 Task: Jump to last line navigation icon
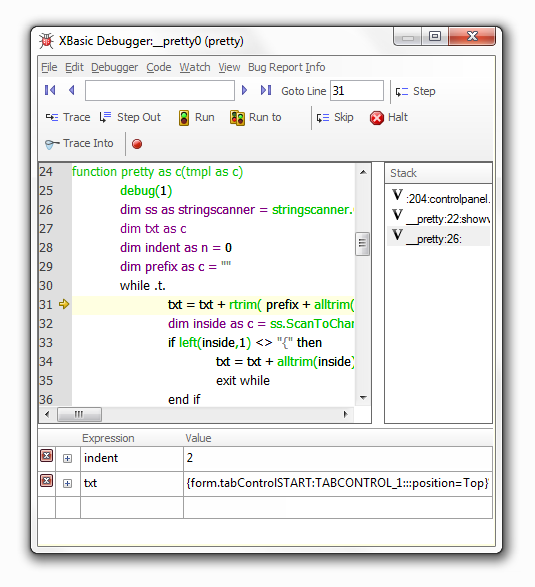point(266,90)
